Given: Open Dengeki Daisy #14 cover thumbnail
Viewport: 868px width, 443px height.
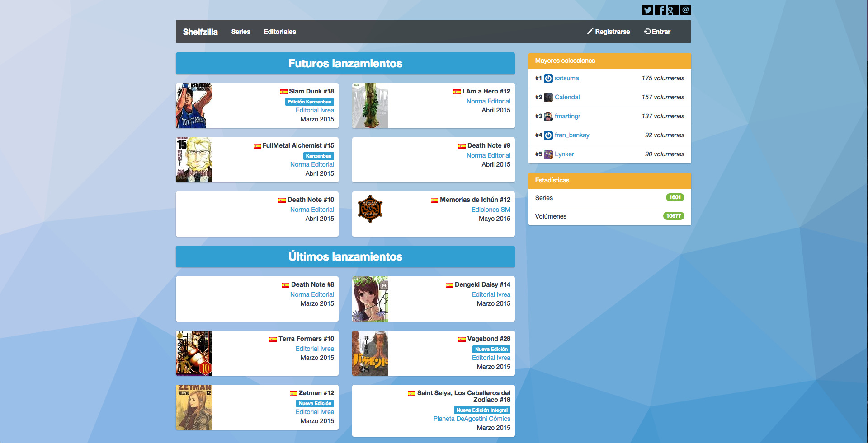Looking at the screenshot, I should tap(370, 299).
